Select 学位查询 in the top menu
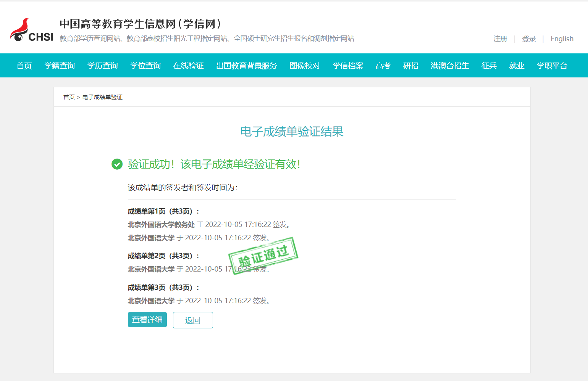 point(145,66)
